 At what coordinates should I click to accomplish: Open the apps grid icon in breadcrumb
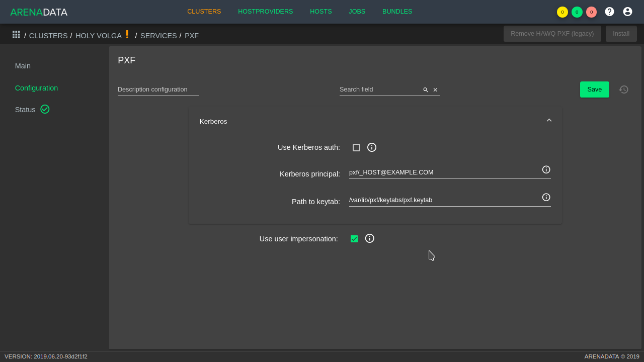[16, 35]
